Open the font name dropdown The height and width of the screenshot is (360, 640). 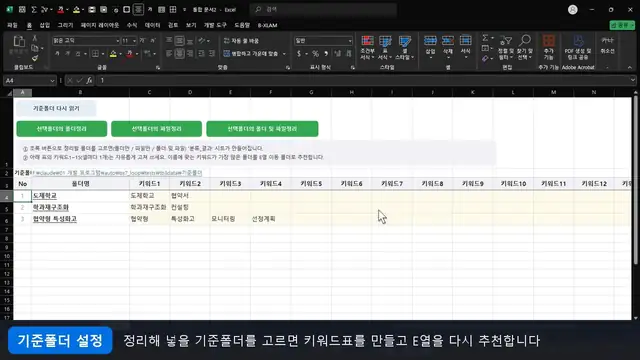point(118,41)
